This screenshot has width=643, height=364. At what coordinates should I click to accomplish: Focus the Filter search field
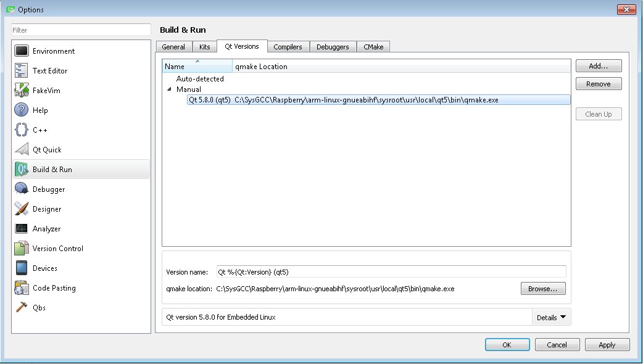click(81, 30)
